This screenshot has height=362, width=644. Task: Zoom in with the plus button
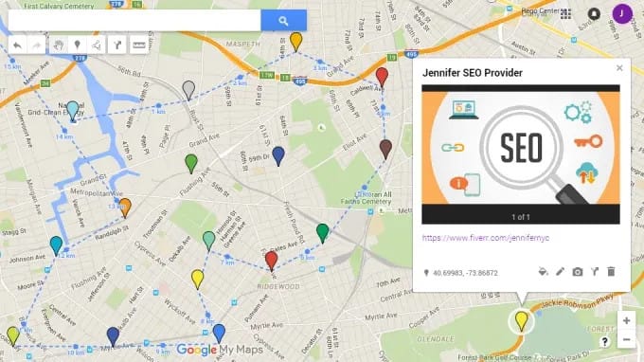coord(626,320)
